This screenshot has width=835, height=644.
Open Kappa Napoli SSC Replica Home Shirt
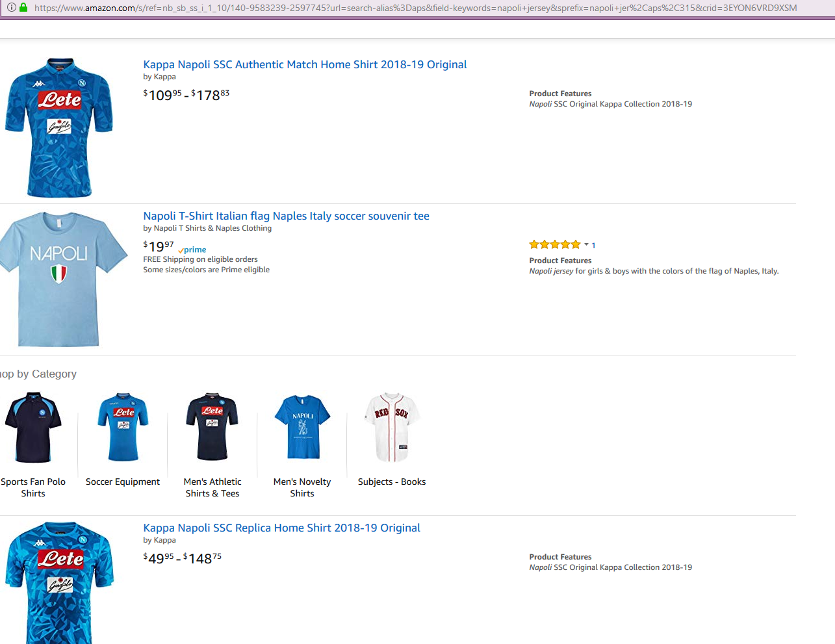pyautogui.click(x=281, y=528)
